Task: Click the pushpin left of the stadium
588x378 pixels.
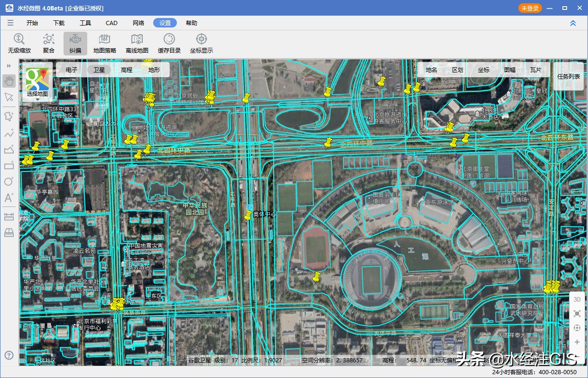Action: pyautogui.click(x=316, y=277)
